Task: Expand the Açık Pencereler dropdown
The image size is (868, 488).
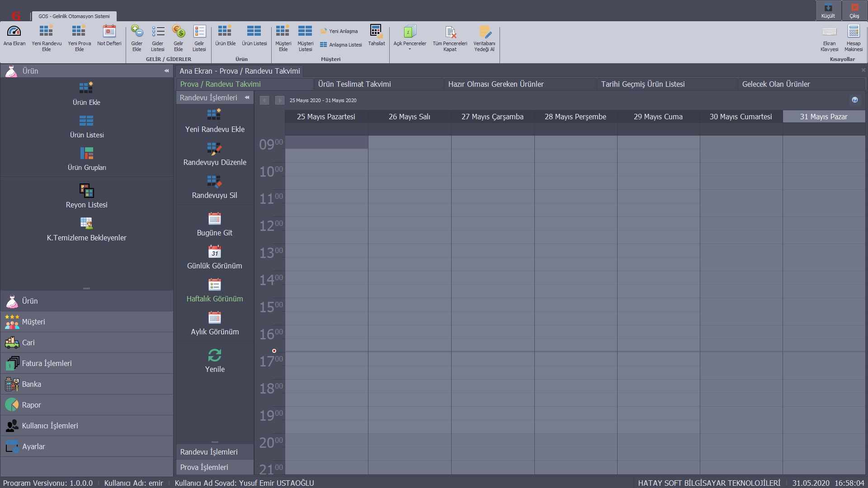Action: (x=410, y=49)
